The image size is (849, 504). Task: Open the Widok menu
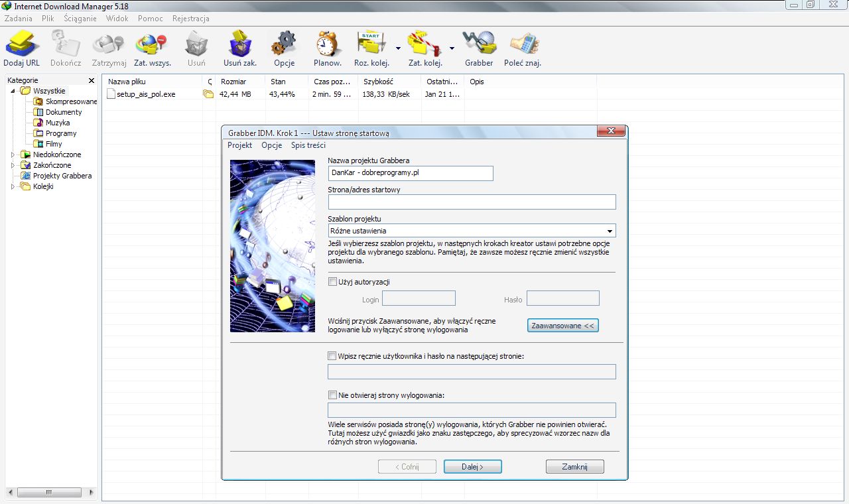[117, 19]
